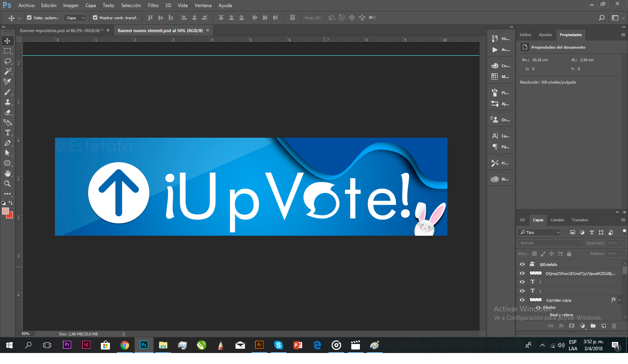Open the Relleno value dropdown arrow
This screenshot has height=364, width=628.
coord(623,254)
